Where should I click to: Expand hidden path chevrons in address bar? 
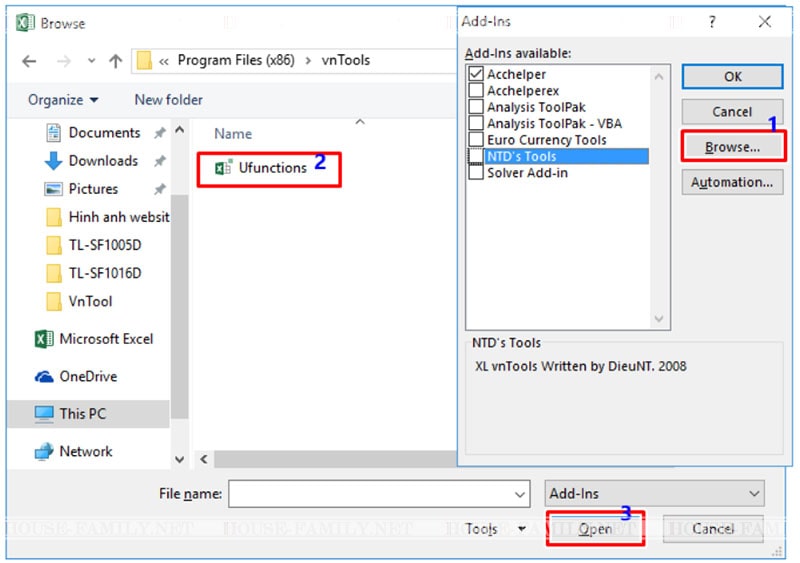pyautogui.click(x=164, y=62)
